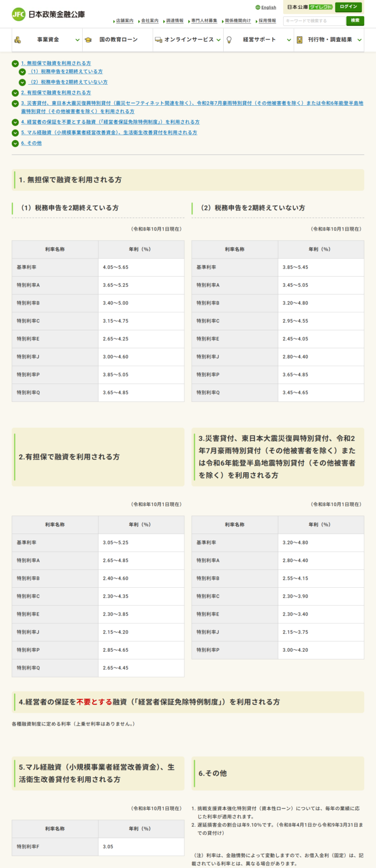Expand the 刊行物・調査結果 menu chevron
Screen dimensions: 376x868
(x=359, y=40)
